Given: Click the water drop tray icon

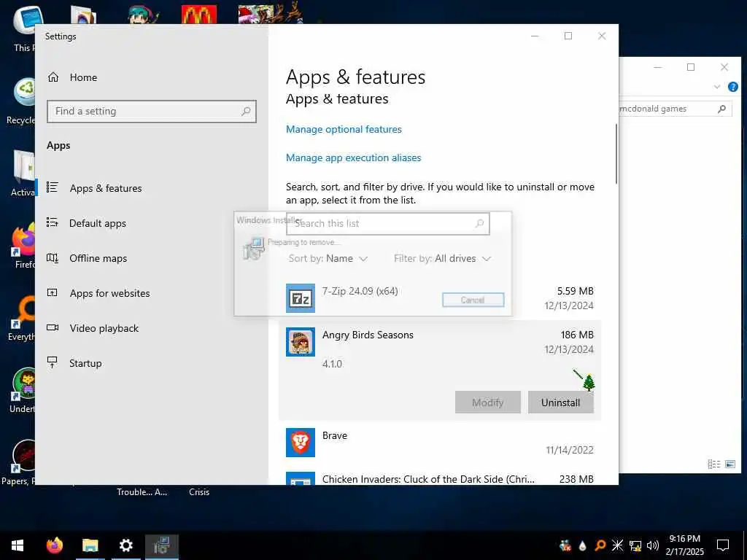Looking at the screenshot, I should [x=582, y=545].
